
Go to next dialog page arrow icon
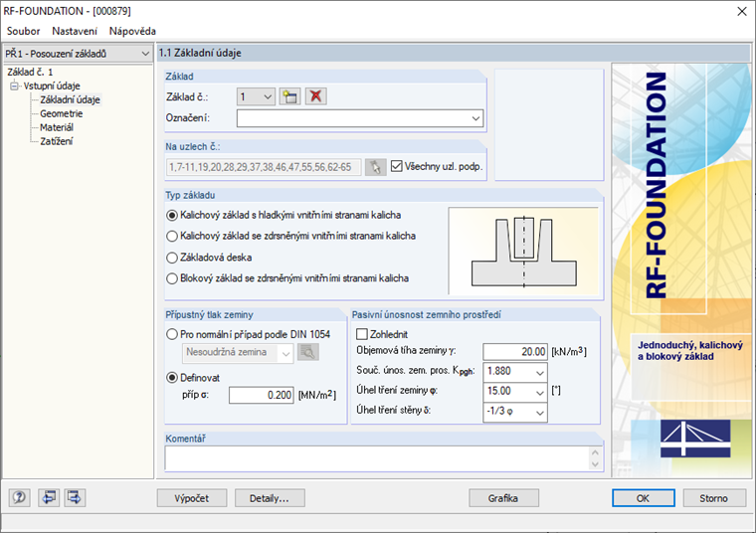[75, 497]
